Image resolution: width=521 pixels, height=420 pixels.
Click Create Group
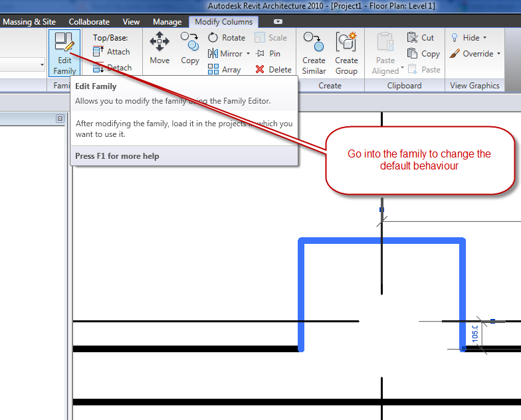(346, 52)
